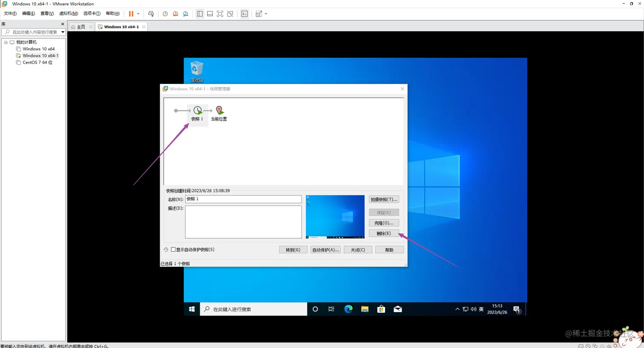The width and height of the screenshot is (644, 348).
Task: Toggle the thumbnail bar view icon
Action: tap(210, 14)
